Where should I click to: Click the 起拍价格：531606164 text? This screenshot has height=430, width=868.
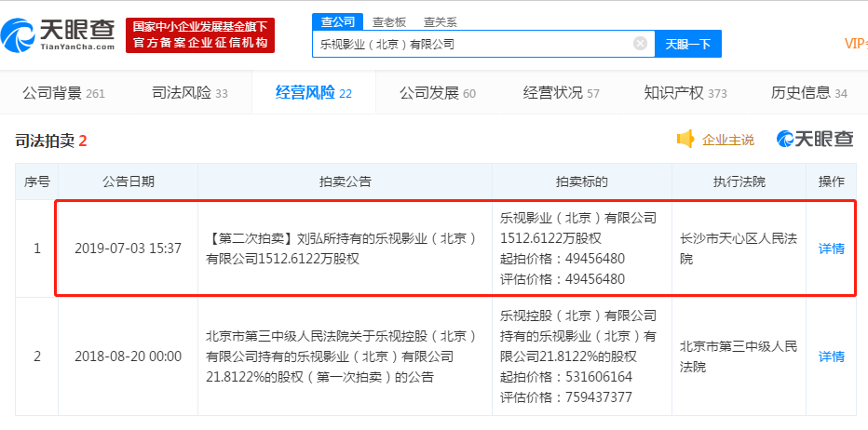point(565,377)
